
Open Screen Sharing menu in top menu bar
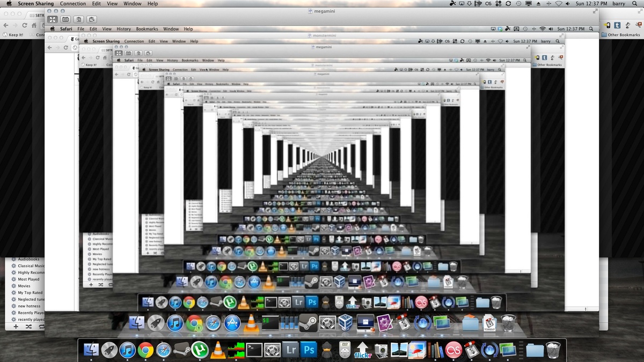(36, 4)
